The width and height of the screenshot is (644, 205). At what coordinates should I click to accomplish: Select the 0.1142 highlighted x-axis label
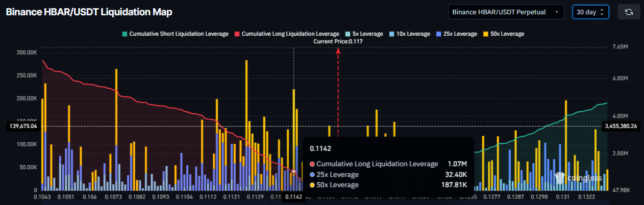[x=293, y=197]
